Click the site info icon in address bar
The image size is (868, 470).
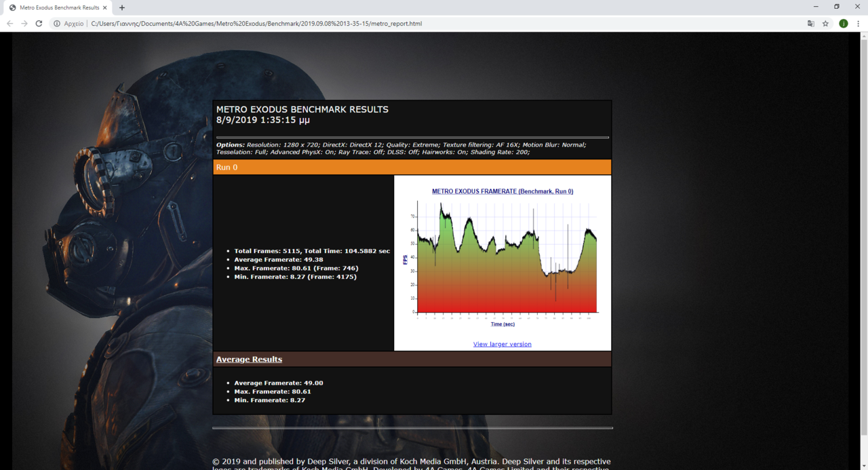pos(57,23)
